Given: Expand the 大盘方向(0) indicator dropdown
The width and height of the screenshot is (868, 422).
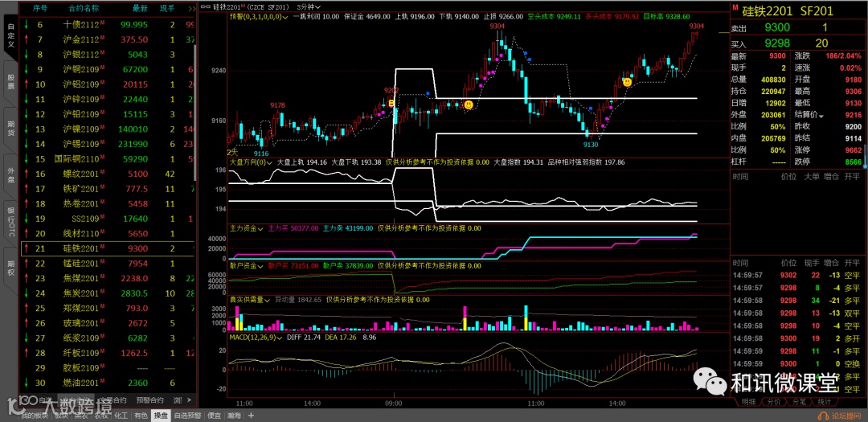Looking at the screenshot, I should coord(252,162).
